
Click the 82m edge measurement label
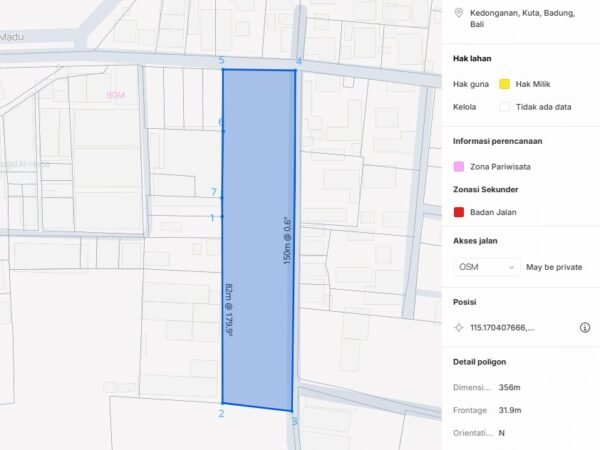tap(231, 308)
